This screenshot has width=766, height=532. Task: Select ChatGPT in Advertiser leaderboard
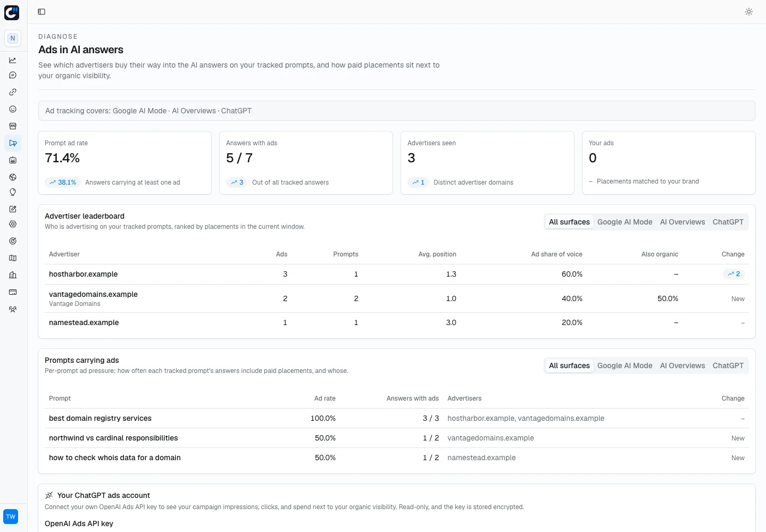coord(728,222)
